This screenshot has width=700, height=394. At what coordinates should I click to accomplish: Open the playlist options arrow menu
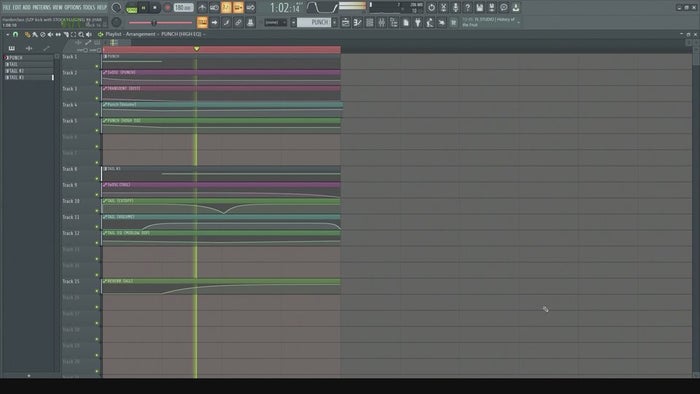[8, 34]
